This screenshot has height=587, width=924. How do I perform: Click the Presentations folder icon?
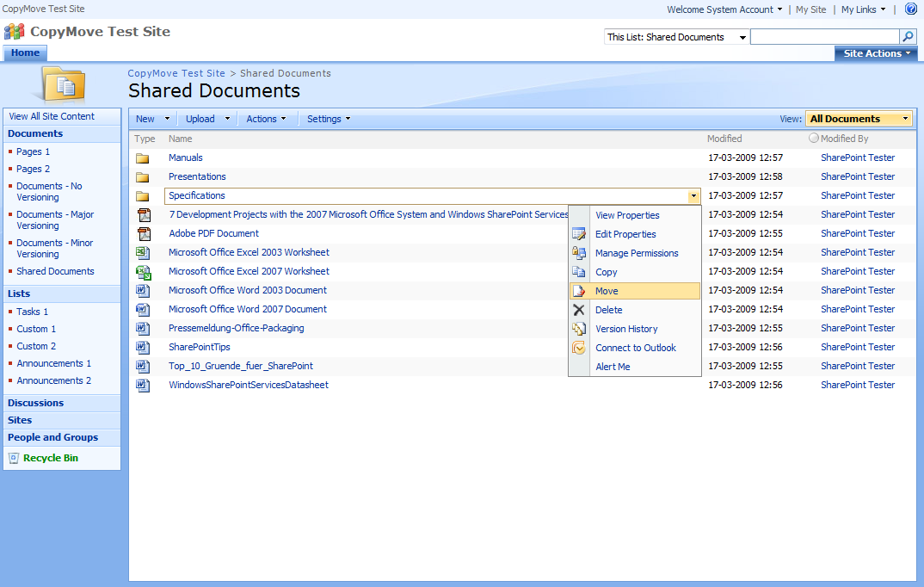[143, 176]
